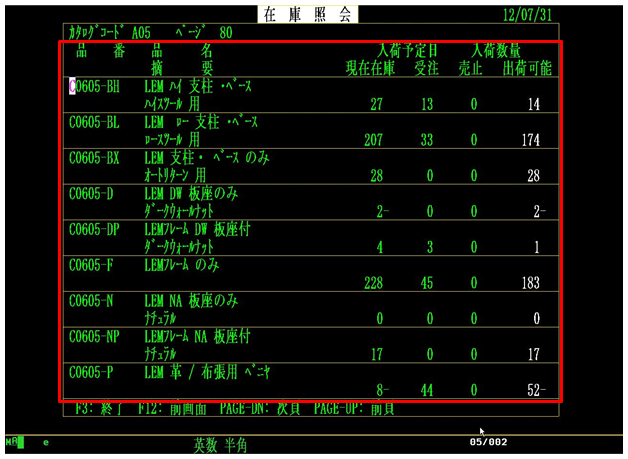The height and width of the screenshot is (459, 628).
Task: Click the cursor position indicator 05/002
Action: (x=489, y=442)
